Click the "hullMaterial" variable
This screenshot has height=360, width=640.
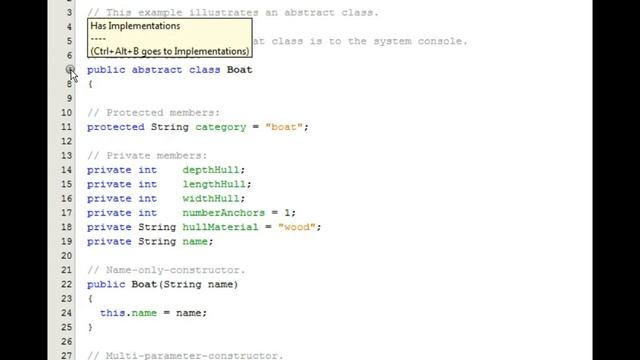(x=220, y=227)
